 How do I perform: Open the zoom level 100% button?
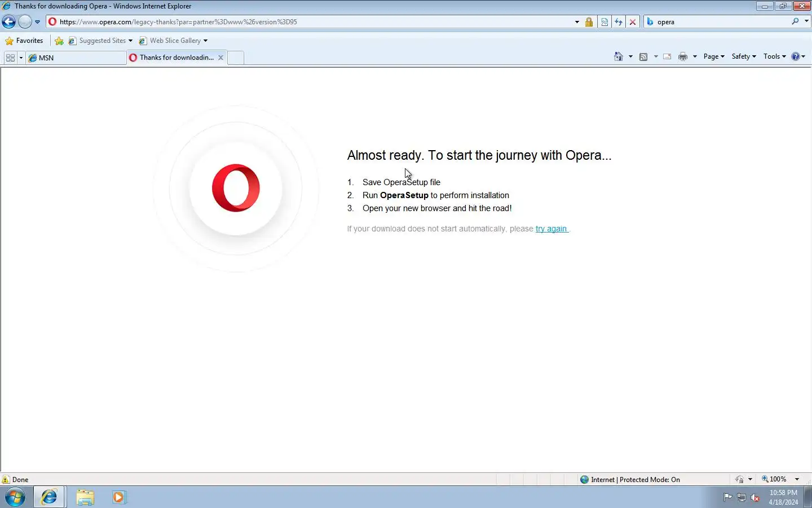point(774,479)
